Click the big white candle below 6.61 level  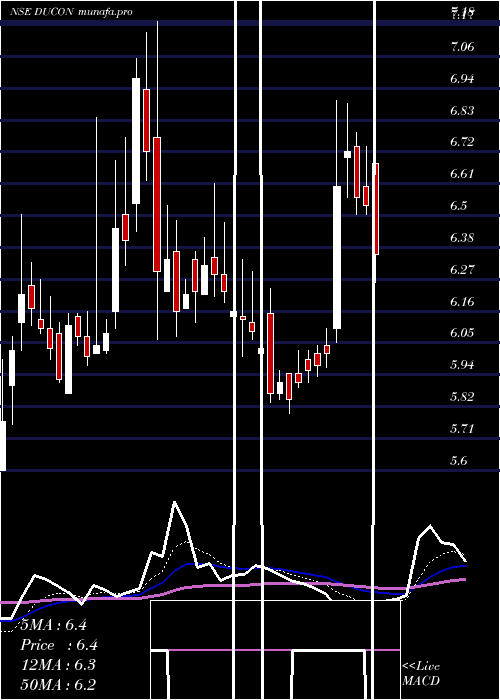(x=337, y=258)
